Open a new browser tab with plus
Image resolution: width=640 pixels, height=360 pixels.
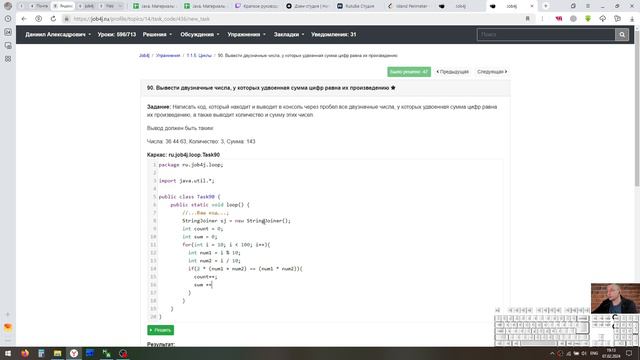(x=546, y=6)
